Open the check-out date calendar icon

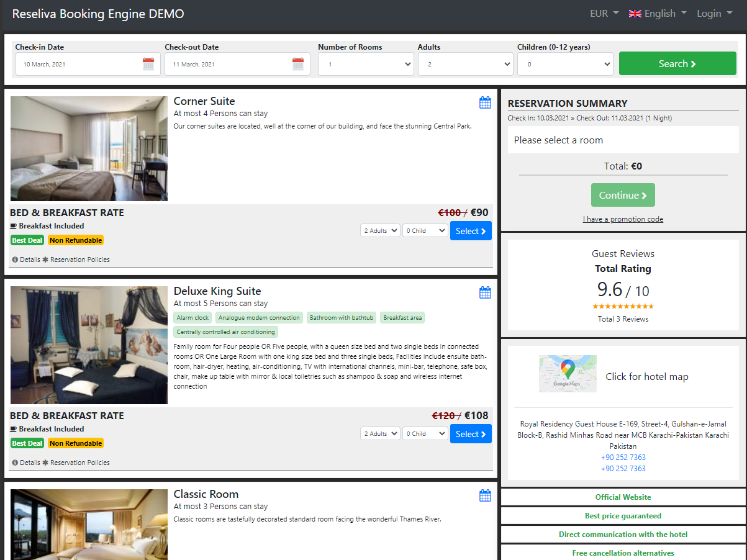tap(298, 64)
